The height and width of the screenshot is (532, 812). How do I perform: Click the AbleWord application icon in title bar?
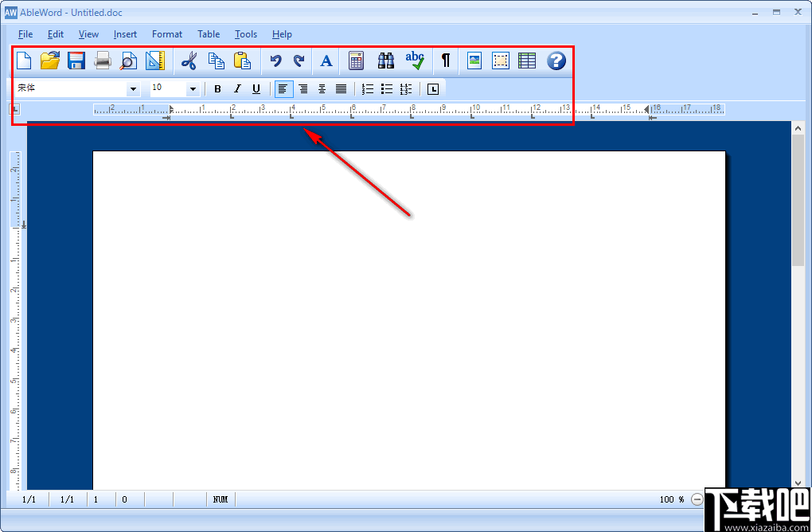[11, 13]
